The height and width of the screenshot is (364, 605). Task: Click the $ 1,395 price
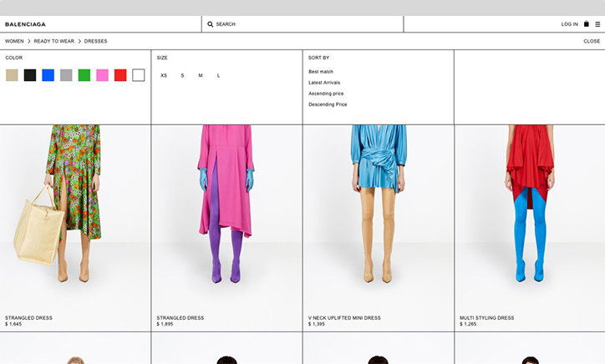317,324
